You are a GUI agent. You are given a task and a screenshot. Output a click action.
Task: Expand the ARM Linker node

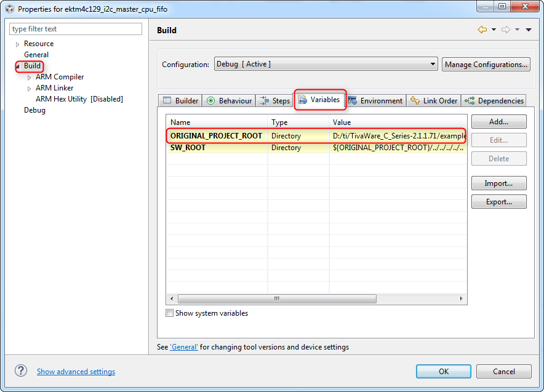point(29,89)
